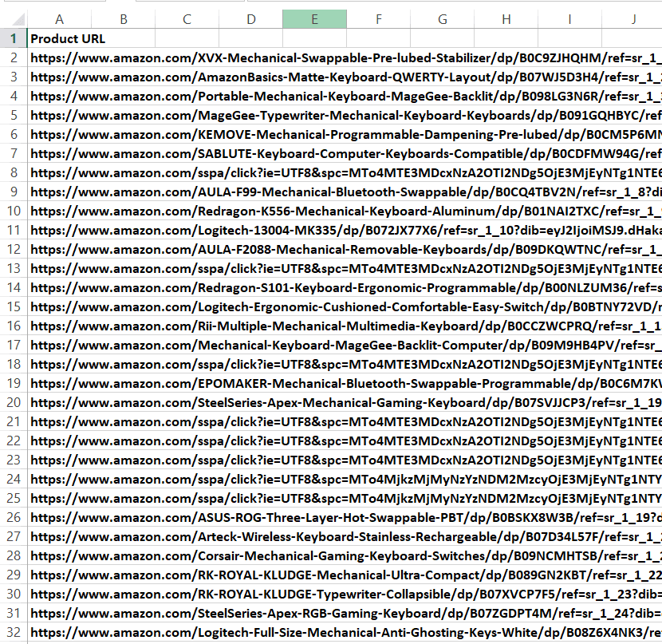
Task: Click the Arteck-Wireless-Keyboard URL cell
Action: point(345,536)
